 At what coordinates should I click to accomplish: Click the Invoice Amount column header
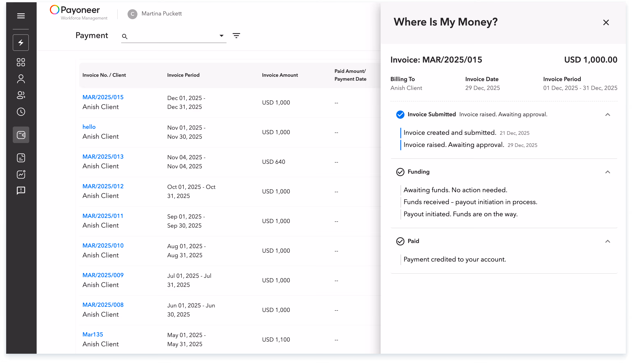280,75
